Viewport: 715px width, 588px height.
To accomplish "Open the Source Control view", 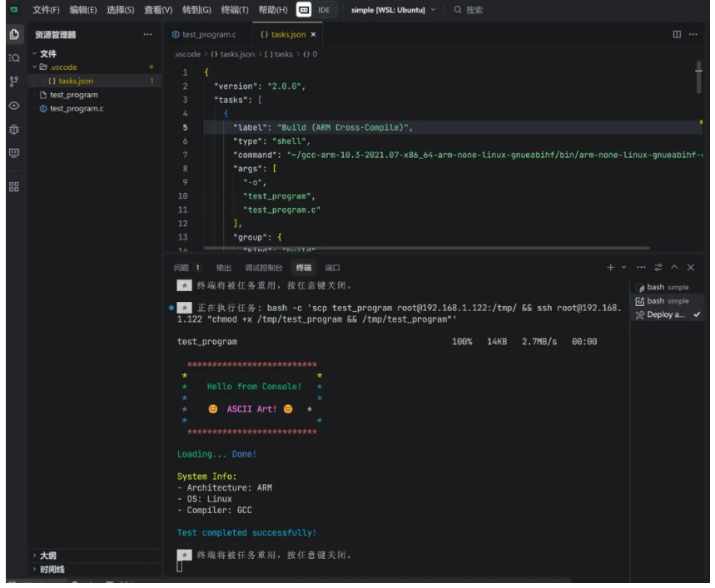I will click(x=13, y=82).
